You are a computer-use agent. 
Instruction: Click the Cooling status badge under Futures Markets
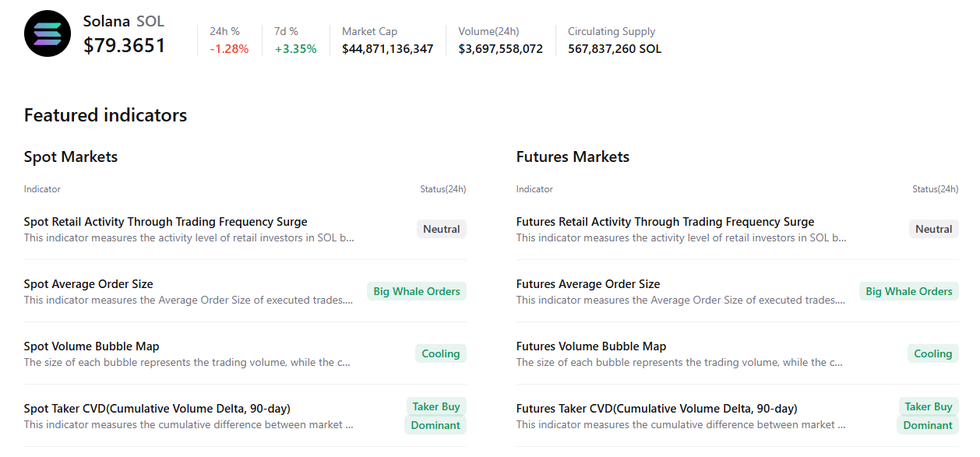pos(932,353)
